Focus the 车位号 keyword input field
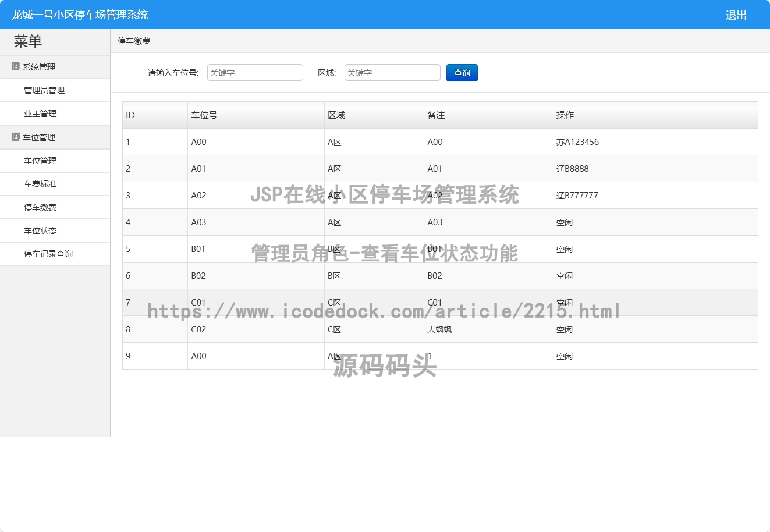The image size is (770, 532). (255, 73)
